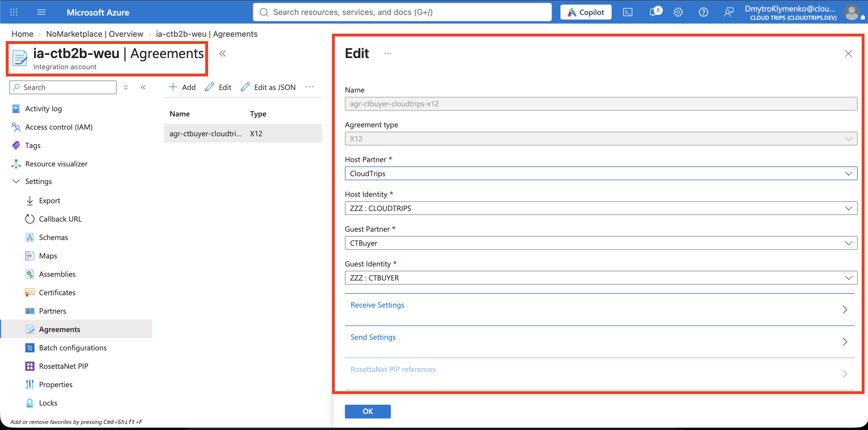Focus the global search resources box

[402, 12]
